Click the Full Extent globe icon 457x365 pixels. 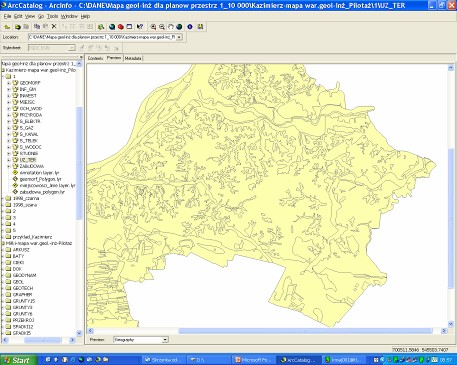(x=179, y=27)
